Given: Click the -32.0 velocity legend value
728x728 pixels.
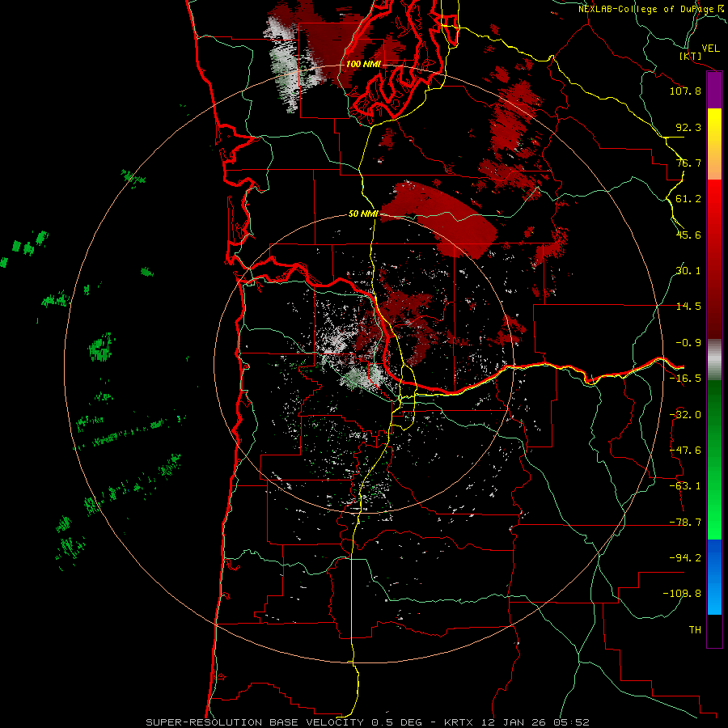Looking at the screenshot, I should pyautogui.click(x=685, y=415).
